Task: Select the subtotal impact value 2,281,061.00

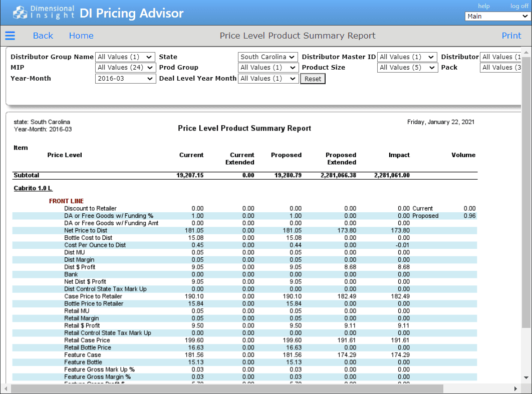Action: (392, 175)
